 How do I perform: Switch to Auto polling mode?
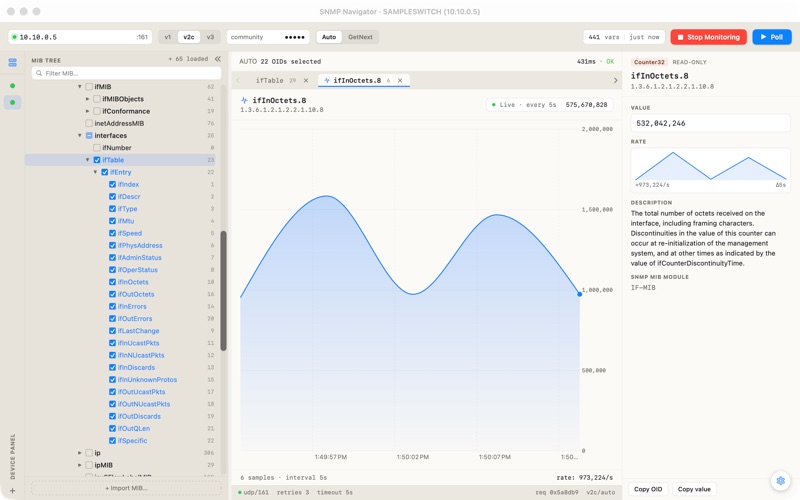click(x=329, y=37)
